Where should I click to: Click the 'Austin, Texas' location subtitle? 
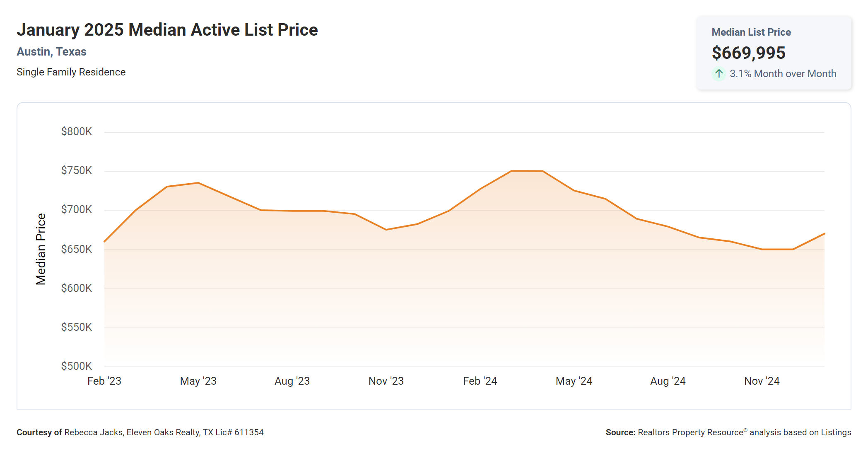click(51, 52)
